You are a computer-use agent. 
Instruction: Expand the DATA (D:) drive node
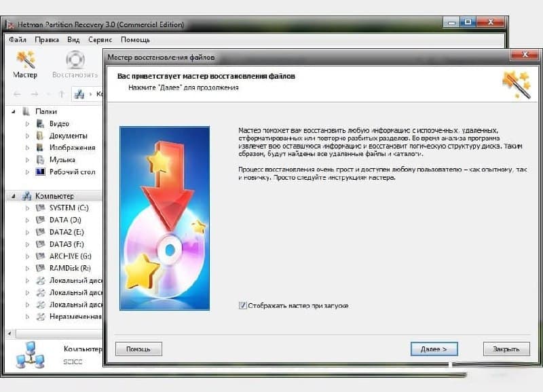pyautogui.click(x=27, y=220)
